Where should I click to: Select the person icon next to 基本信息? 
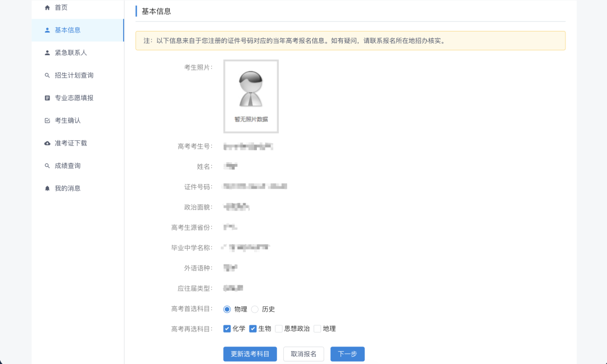48,30
